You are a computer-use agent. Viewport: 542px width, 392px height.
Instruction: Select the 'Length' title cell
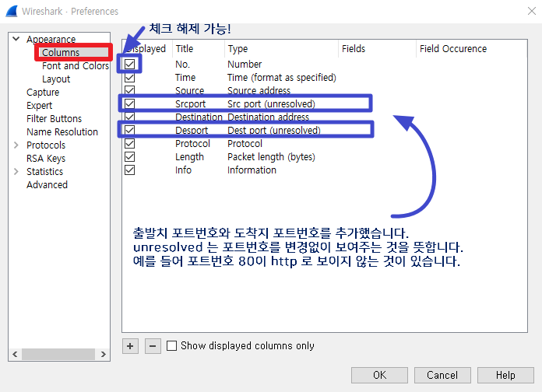(x=189, y=157)
